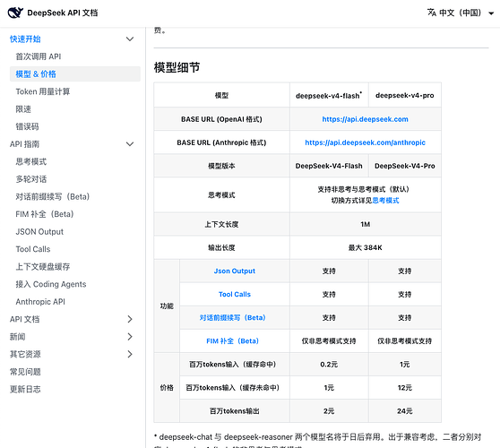500x448 pixels.
Task: Click the 思考模式 link in table cell
Action: coord(385,201)
